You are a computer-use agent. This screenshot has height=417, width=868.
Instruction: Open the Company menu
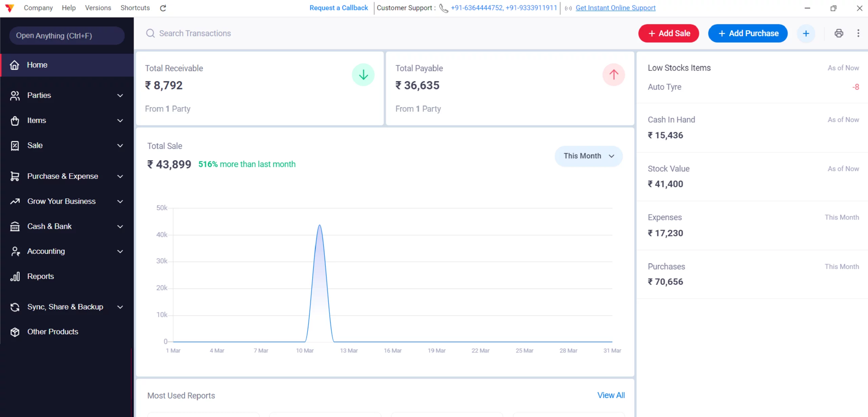pyautogui.click(x=38, y=8)
